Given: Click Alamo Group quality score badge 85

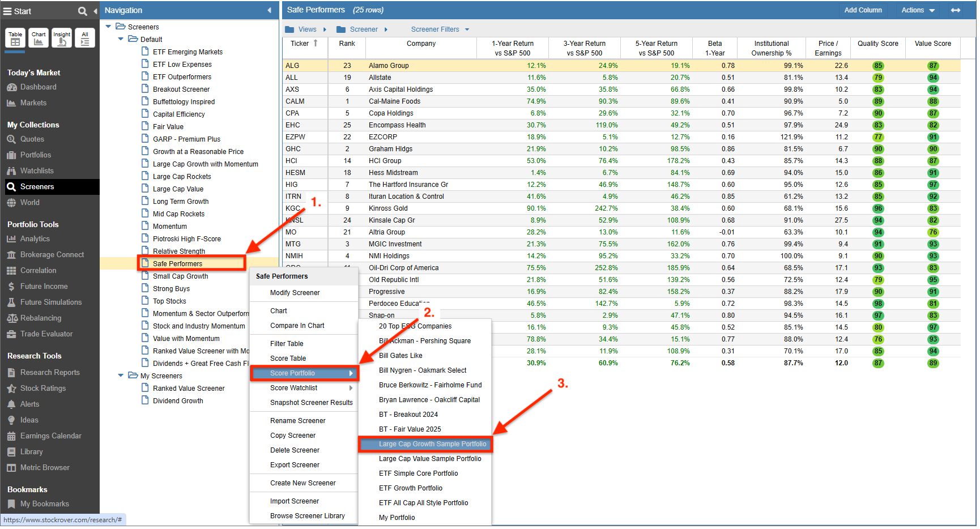Looking at the screenshot, I should [878, 66].
